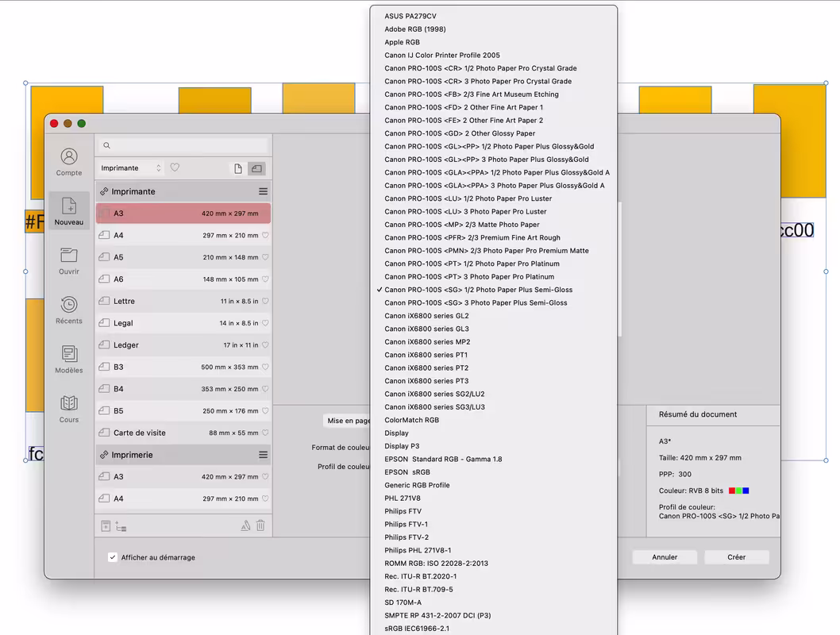
Task: Uncheck Afficher au démarrage checkbox
Action: coord(113,557)
